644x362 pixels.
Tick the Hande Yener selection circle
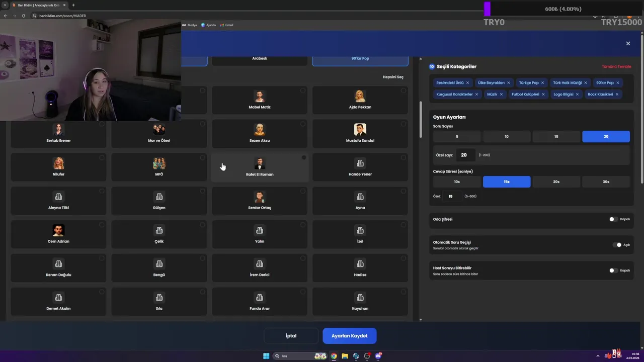click(x=404, y=158)
